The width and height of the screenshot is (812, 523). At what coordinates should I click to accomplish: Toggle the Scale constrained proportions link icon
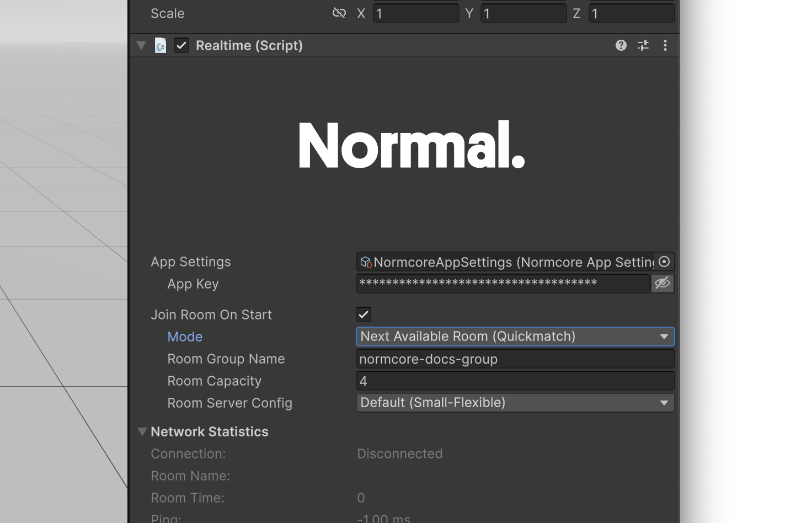pos(339,13)
